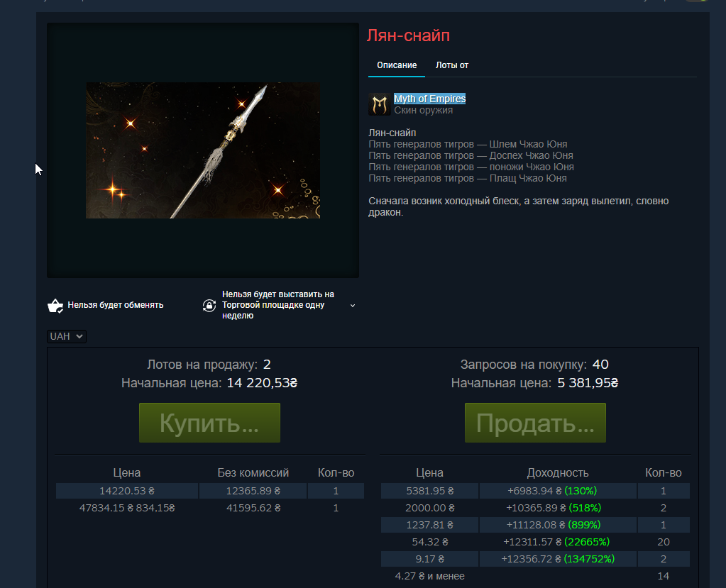Select the 14220.53 ₴ sell price cell
Viewport: 726px width, 588px height.
click(x=127, y=491)
